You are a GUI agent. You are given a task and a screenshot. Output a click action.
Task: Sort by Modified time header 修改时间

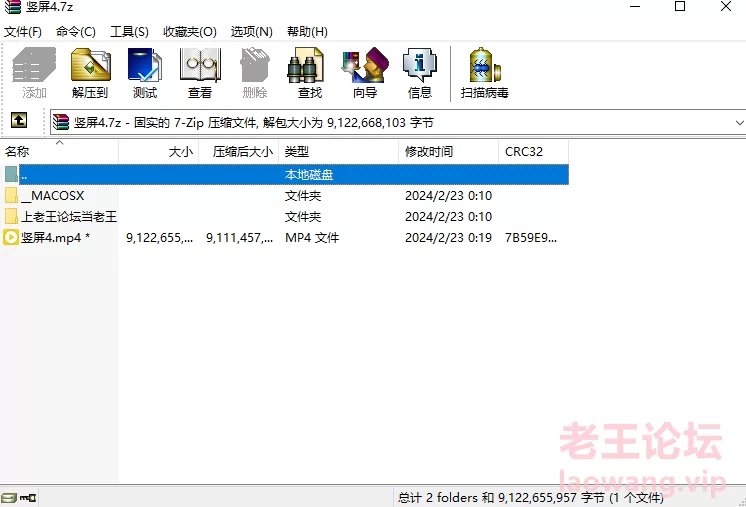point(449,152)
